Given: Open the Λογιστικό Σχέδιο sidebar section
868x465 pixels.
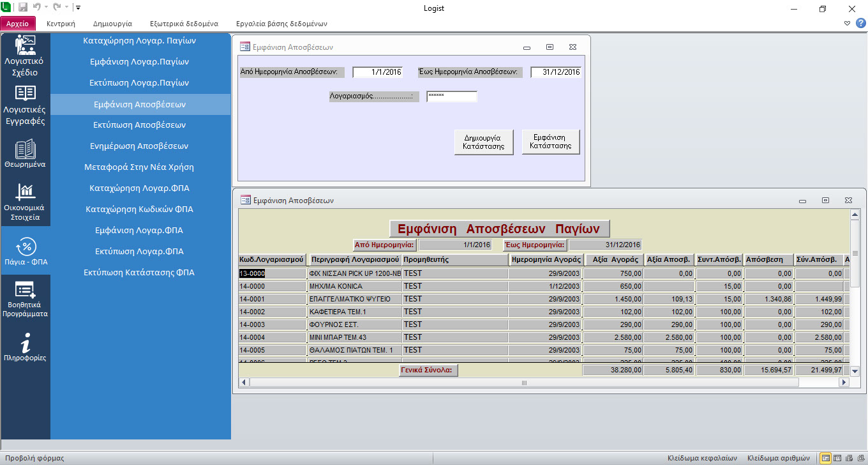Looking at the screenshot, I should [25, 56].
